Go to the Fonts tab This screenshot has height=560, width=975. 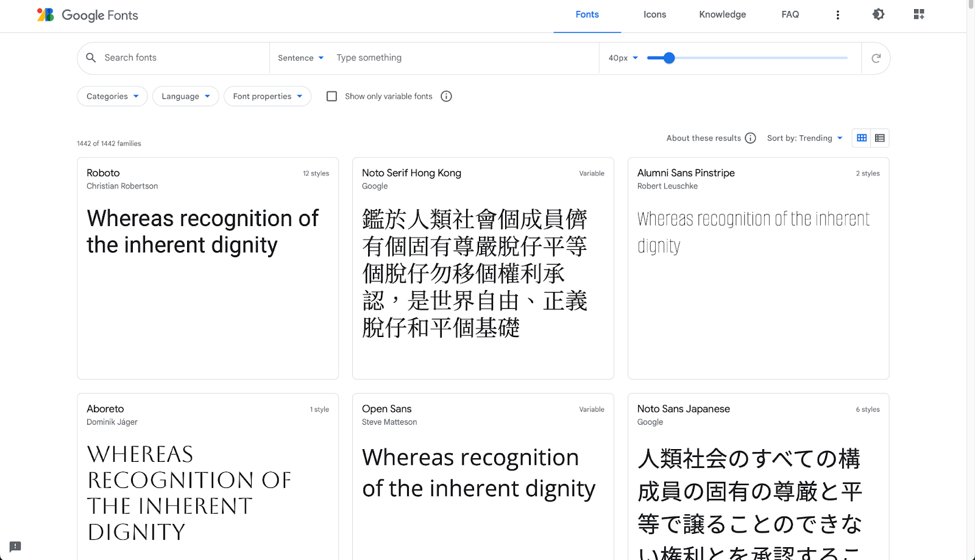pos(587,15)
